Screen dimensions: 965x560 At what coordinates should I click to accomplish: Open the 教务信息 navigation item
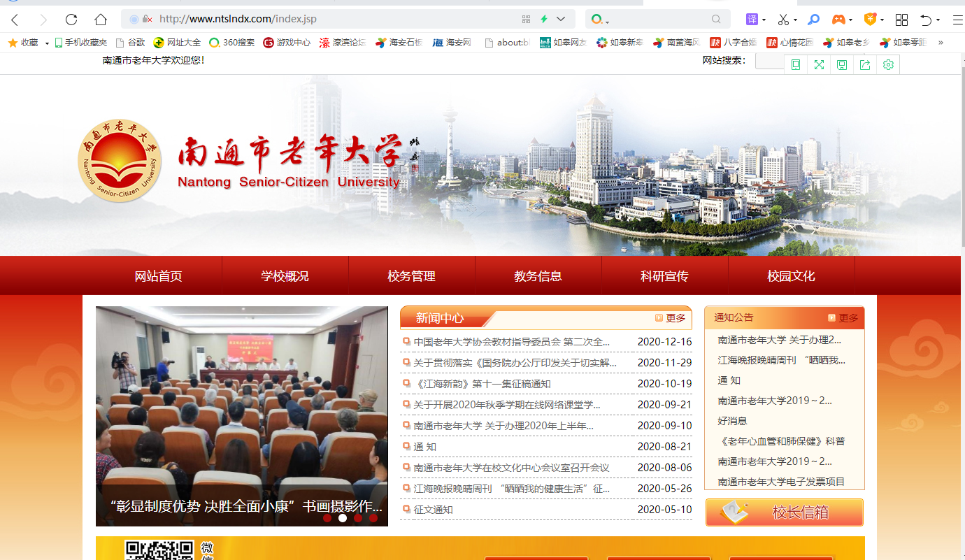click(x=538, y=276)
